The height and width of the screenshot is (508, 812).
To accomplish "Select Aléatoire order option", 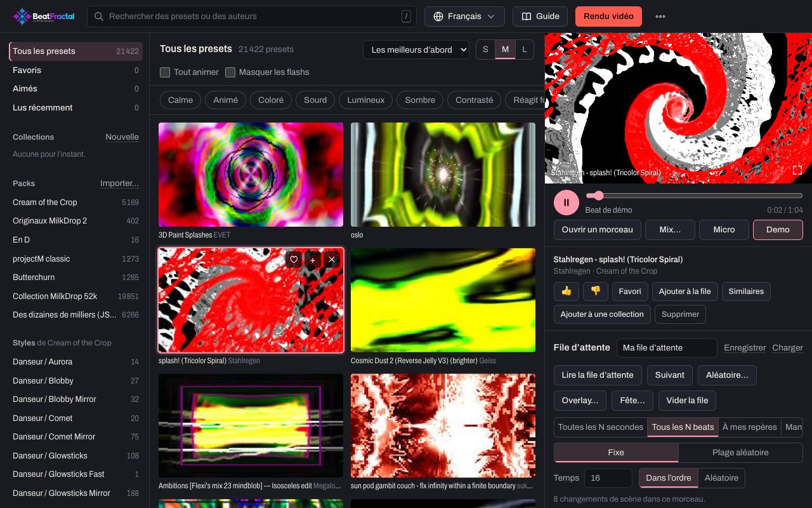I will coord(721,478).
